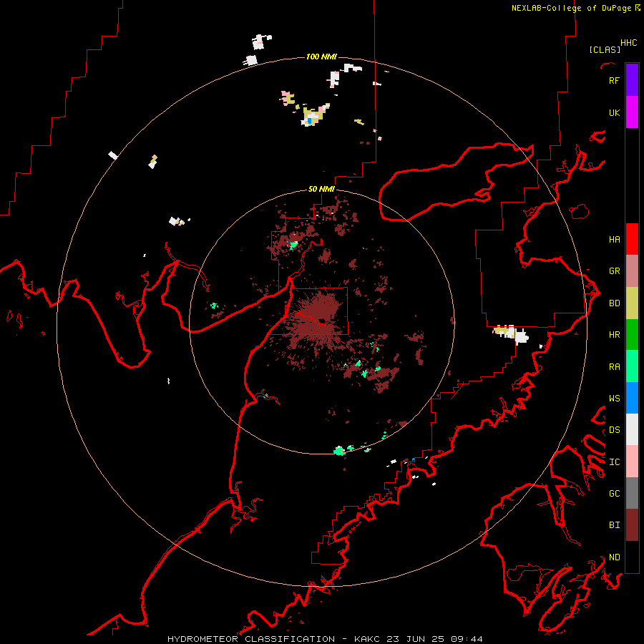This screenshot has height=644, width=644.
Task: Click the WS legend label
Action: click(x=614, y=399)
